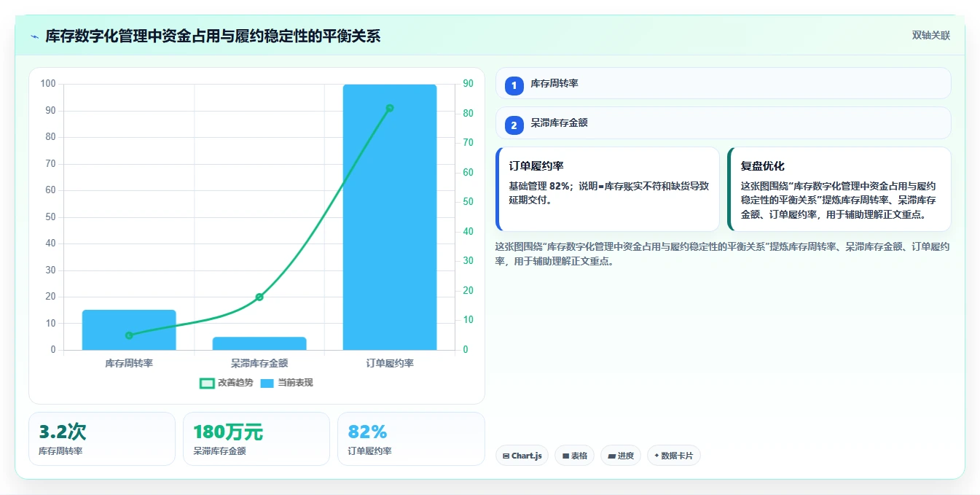Click the 基础管理 82% description text
Screen dimensions: 980x495
point(608,193)
